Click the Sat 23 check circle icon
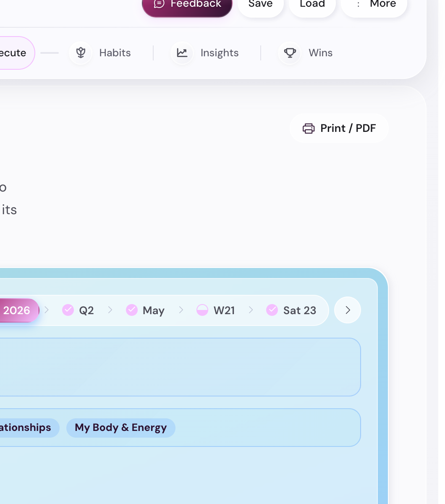Screen dimensions: 445x504 272,310
